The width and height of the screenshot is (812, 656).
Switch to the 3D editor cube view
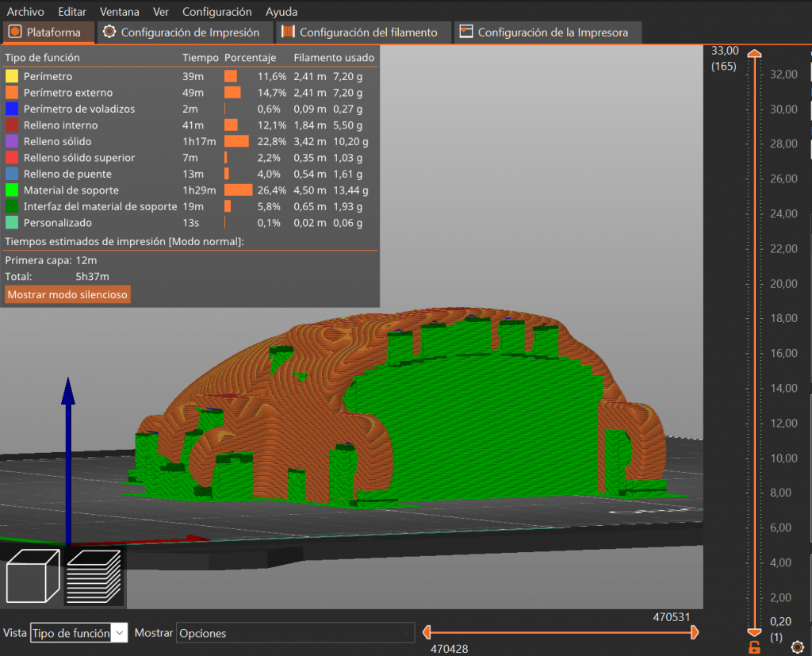[33, 577]
